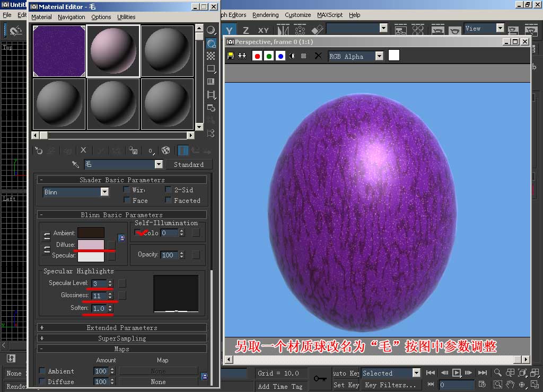The width and height of the screenshot is (543, 392).
Task: Click the Mirror tool in main toolbar
Action: click(283, 30)
